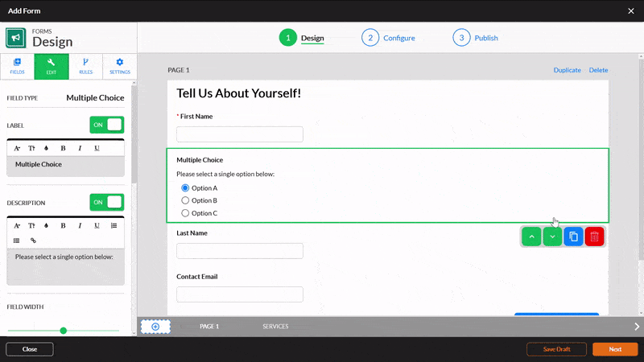
Task: Apply underline in Description toolbar
Action: point(97,225)
